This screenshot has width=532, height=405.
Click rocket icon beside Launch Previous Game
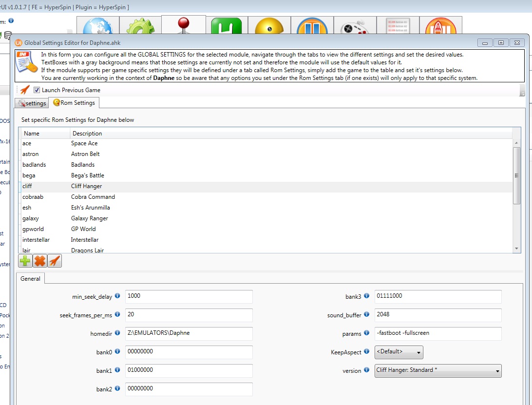click(25, 90)
